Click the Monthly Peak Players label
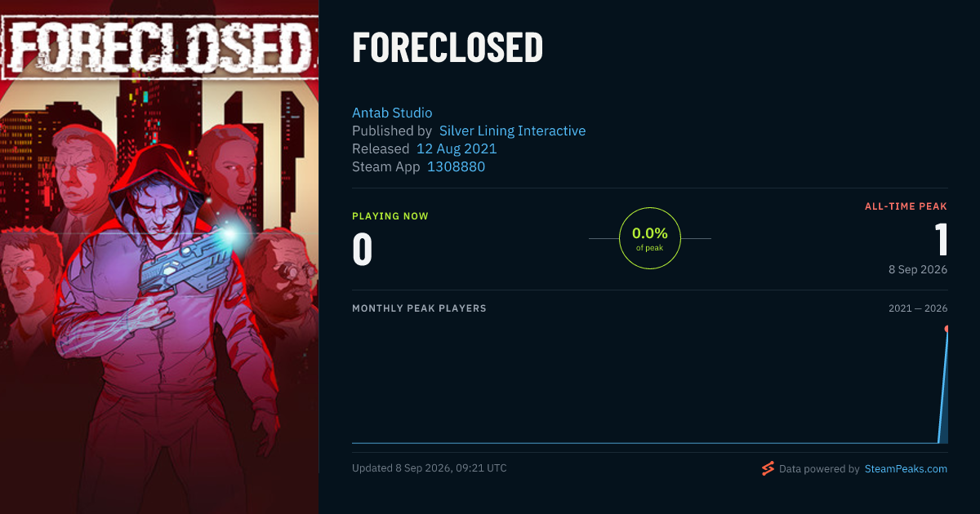This screenshot has width=980, height=514. click(x=419, y=308)
